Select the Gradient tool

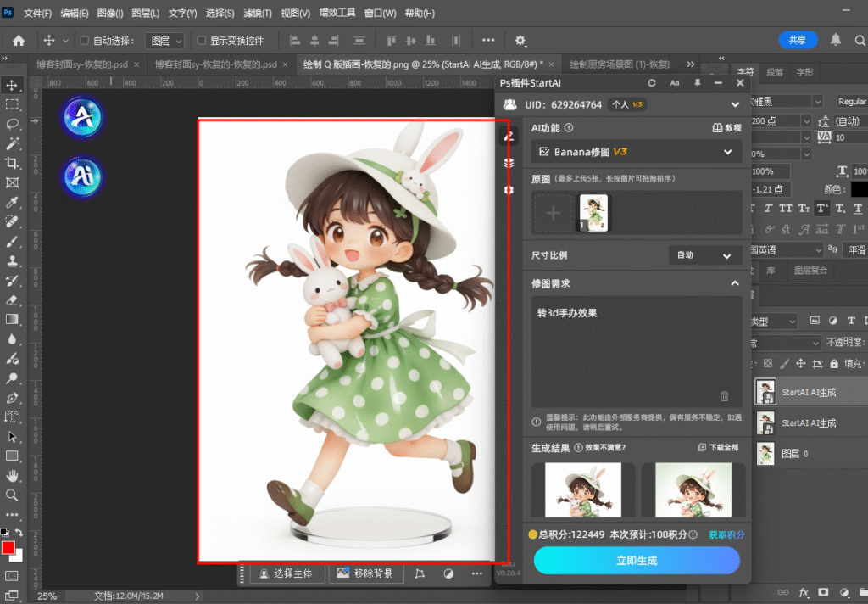[x=12, y=320]
